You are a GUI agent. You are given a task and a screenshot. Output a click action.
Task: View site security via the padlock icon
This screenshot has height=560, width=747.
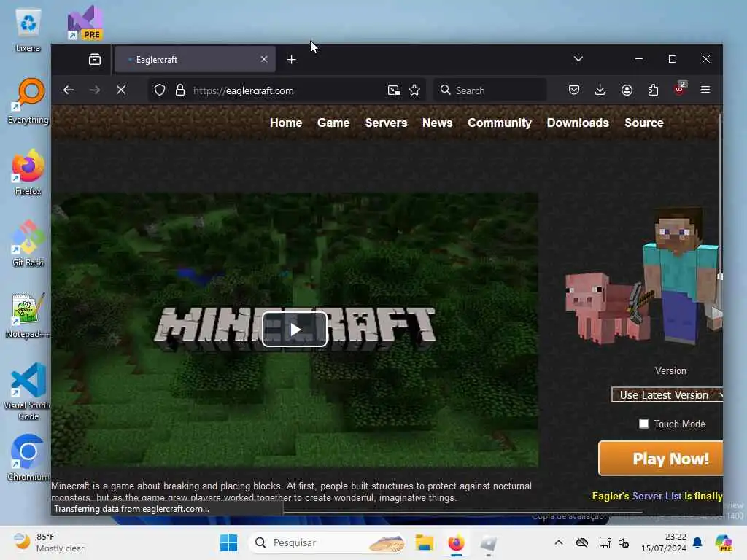(180, 90)
